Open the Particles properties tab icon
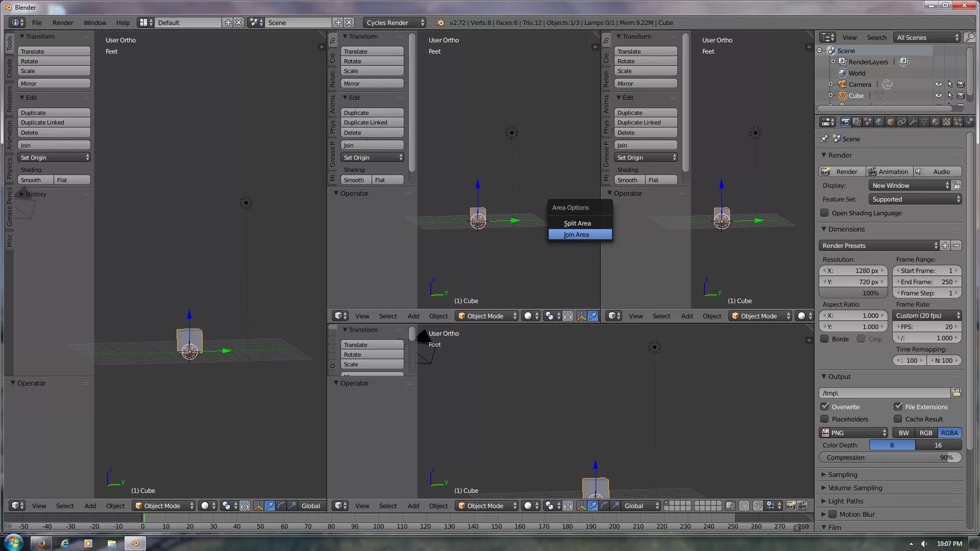 click(958, 122)
